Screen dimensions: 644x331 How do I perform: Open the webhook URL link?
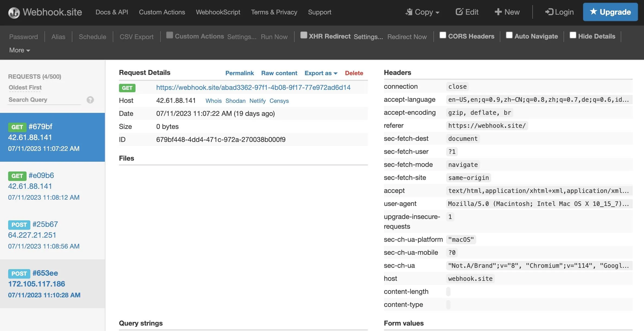click(x=253, y=87)
